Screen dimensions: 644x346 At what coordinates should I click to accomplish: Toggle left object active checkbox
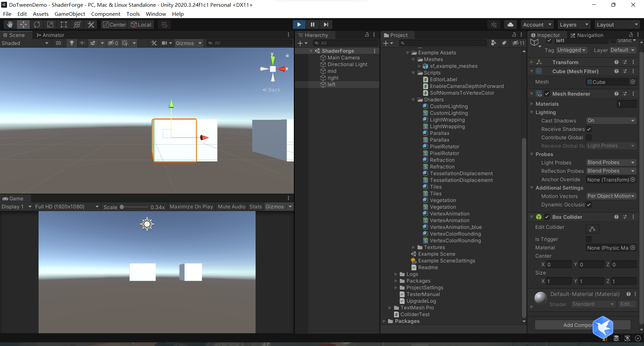(x=549, y=41)
